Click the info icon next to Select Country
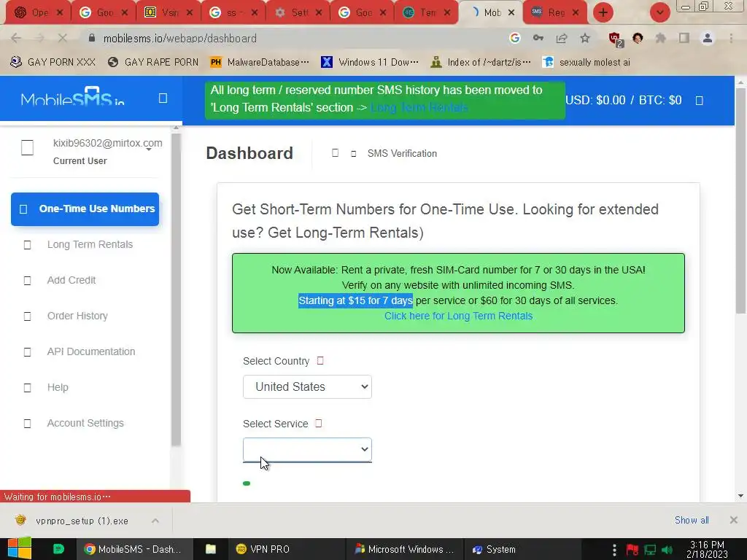747x560 pixels. pyautogui.click(x=320, y=360)
